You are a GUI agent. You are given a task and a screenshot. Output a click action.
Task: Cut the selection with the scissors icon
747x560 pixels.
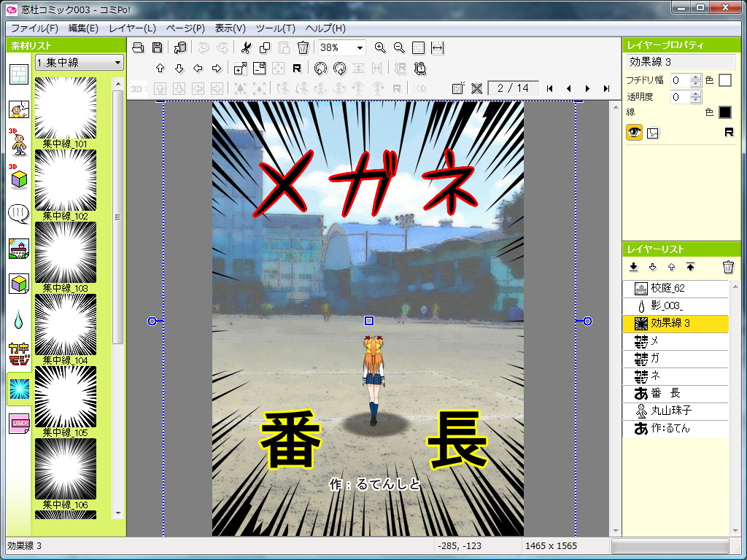click(245, 47)
